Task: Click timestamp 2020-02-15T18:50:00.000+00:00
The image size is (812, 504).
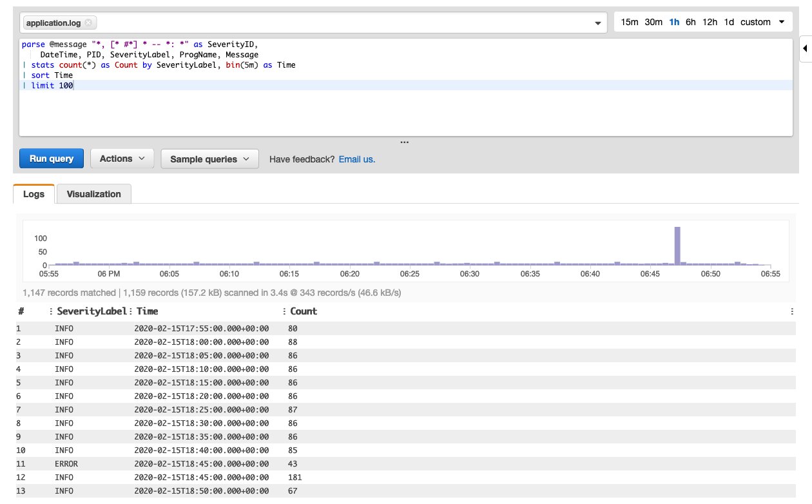Action: (201, 491)
